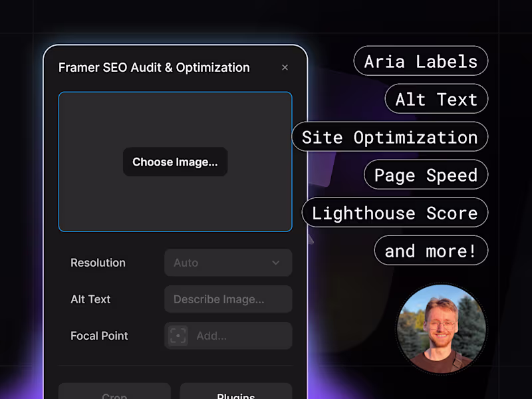Select the Alt Text pill tag

(436, 98)
